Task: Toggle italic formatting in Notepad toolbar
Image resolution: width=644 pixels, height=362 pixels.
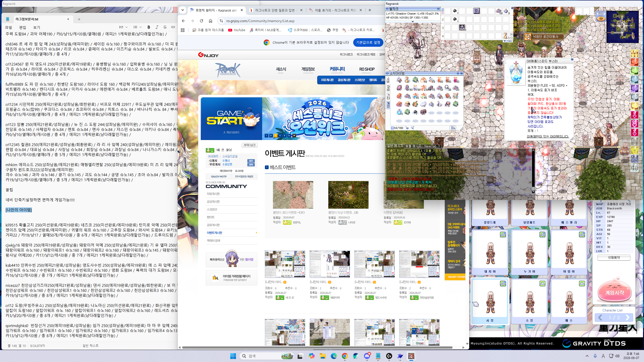Action: point(157,27)
